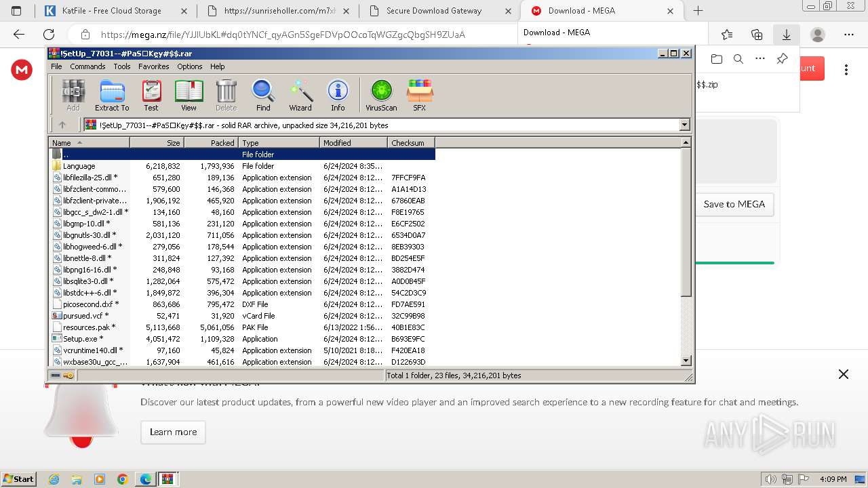
Task: Select the parent folder row
Action: tap(242, 155)
